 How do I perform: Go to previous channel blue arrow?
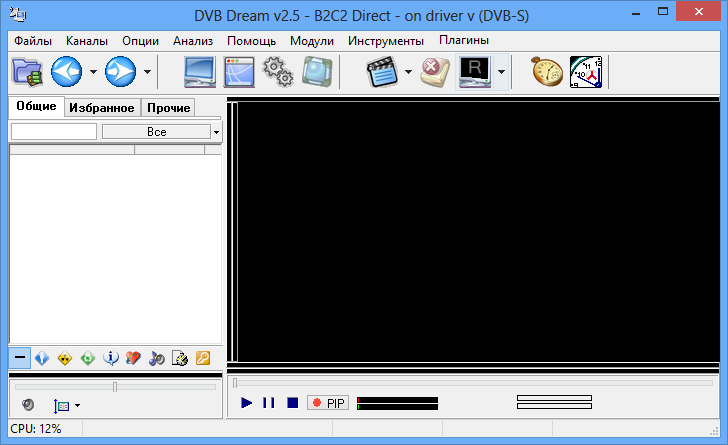click(66, 72)
